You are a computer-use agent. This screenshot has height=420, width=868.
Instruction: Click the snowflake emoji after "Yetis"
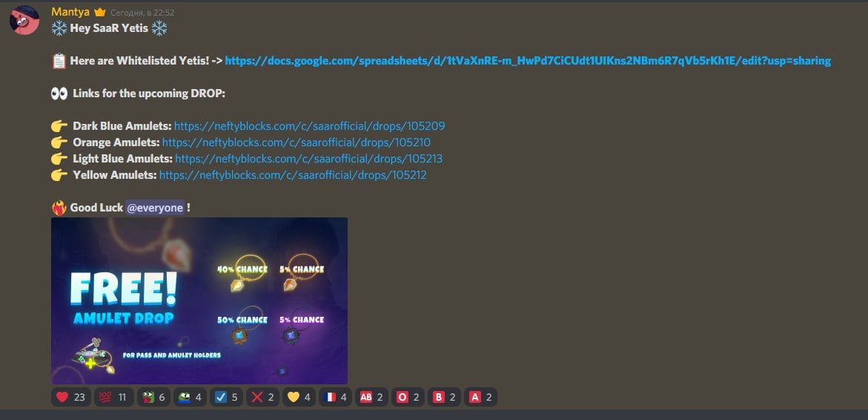(x=159, y=28)
